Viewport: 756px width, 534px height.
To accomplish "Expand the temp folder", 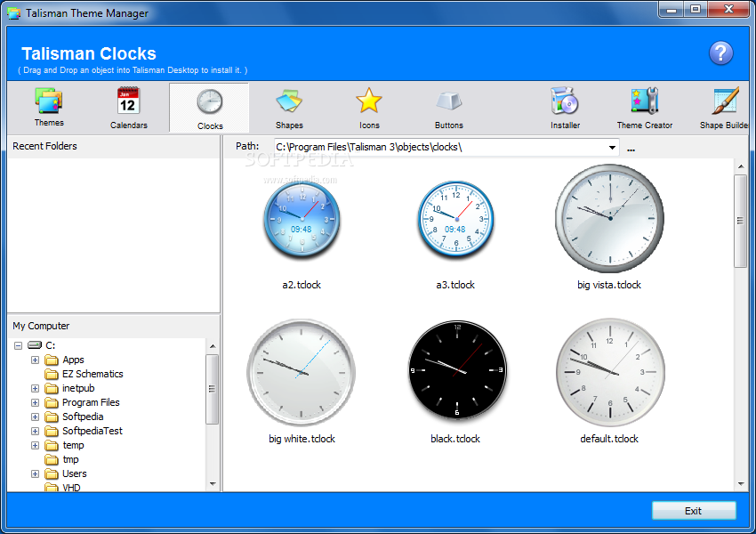I will pyautogui.click(x=36, y=445).
